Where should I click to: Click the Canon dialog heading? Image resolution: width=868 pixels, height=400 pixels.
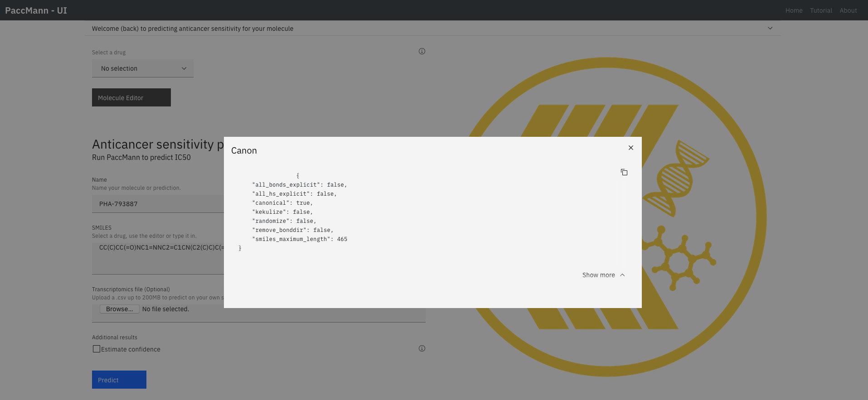244,151
